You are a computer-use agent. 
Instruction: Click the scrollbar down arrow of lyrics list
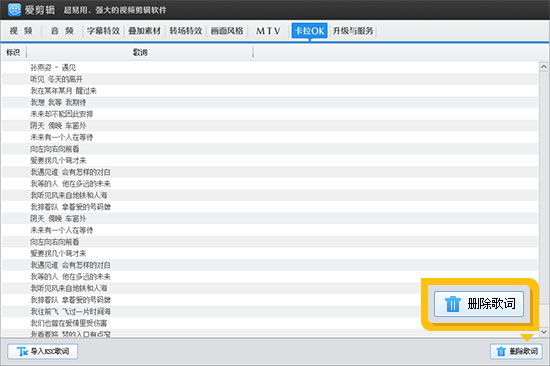[544, 332]
